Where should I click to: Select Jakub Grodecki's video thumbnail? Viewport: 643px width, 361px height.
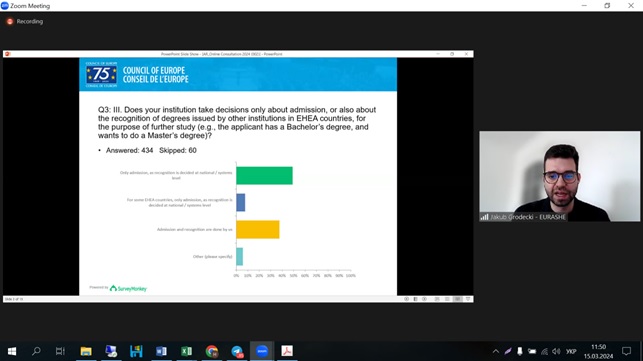pyautogui.click(x=560, y=176)
